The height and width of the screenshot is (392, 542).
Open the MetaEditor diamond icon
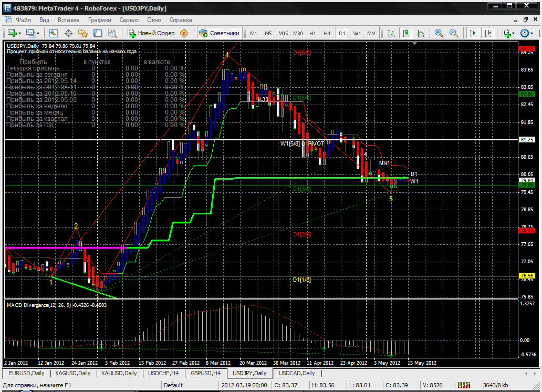point(184,33)
